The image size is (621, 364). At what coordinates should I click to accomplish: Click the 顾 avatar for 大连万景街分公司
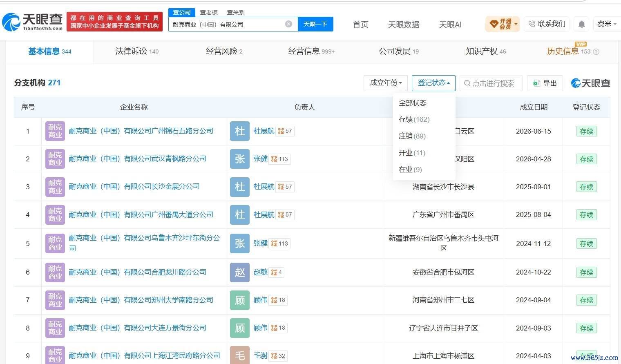point(240,328)
